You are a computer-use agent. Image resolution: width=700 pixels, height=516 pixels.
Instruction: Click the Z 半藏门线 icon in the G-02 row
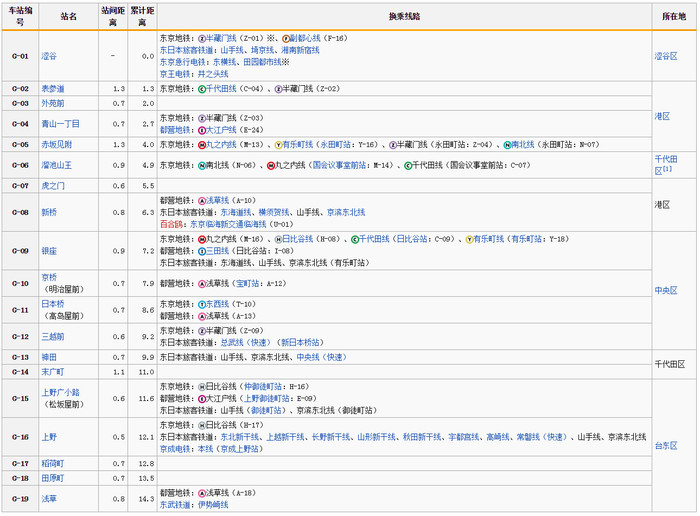tap(279, 89)
